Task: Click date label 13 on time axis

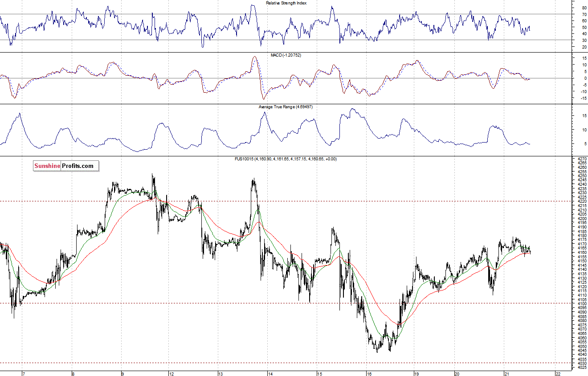Action: pyautogui.click(x=220, y=373)
